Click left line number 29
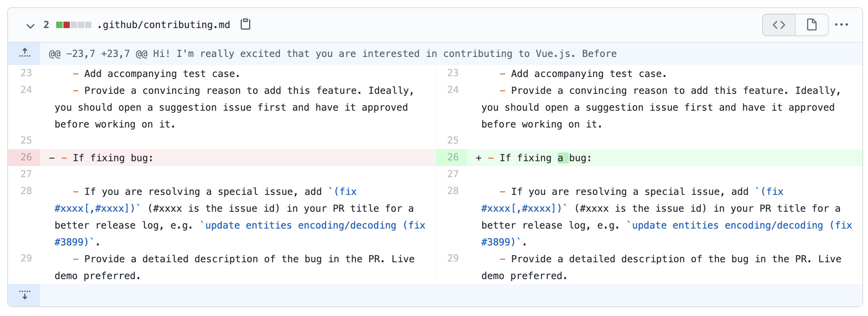This screenshot has height=316, width=868. (26, 258)
